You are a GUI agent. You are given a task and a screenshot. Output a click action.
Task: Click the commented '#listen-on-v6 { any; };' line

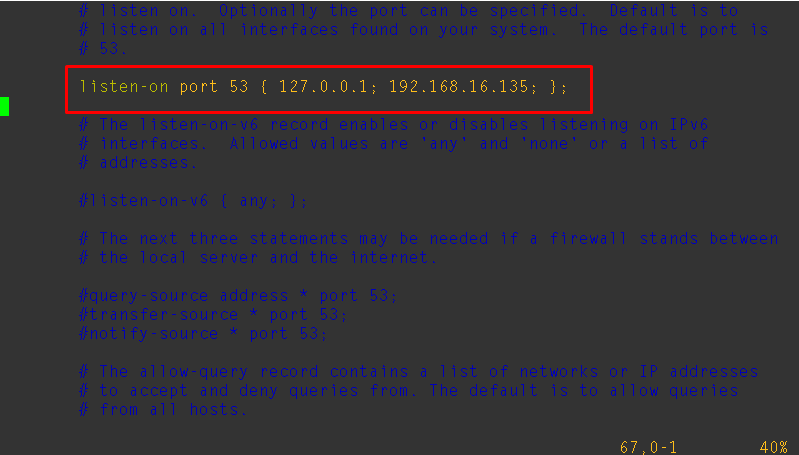tap(193, 201)
